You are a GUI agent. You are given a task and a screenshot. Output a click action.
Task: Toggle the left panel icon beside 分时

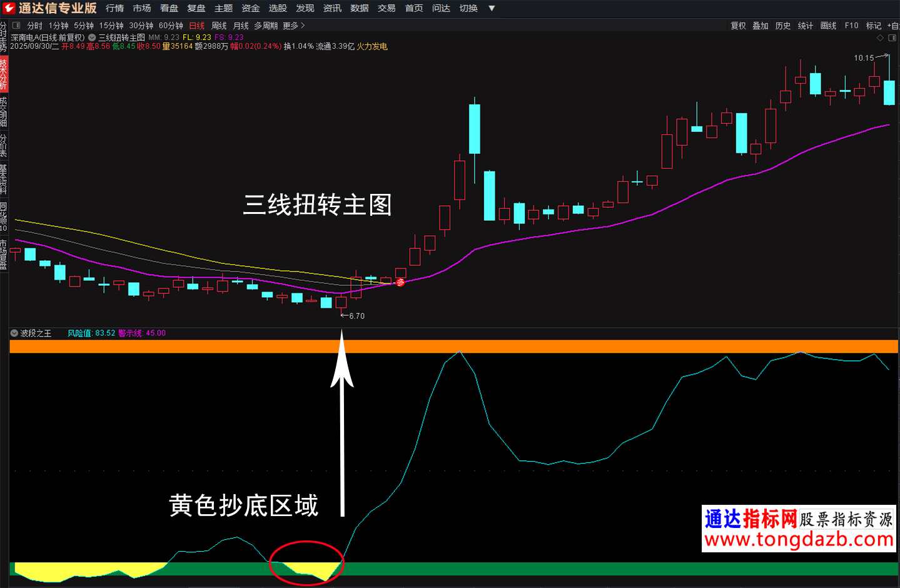tap(16, 26)
